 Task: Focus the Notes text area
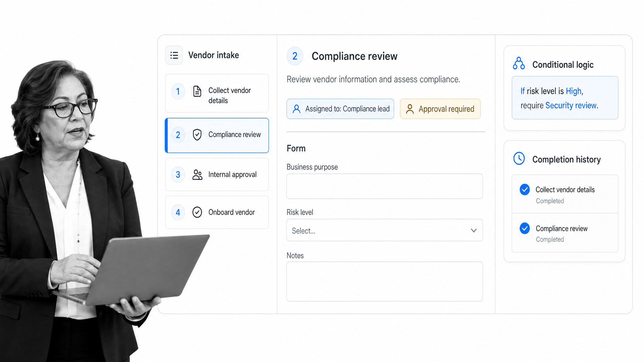tap(385, 282)
